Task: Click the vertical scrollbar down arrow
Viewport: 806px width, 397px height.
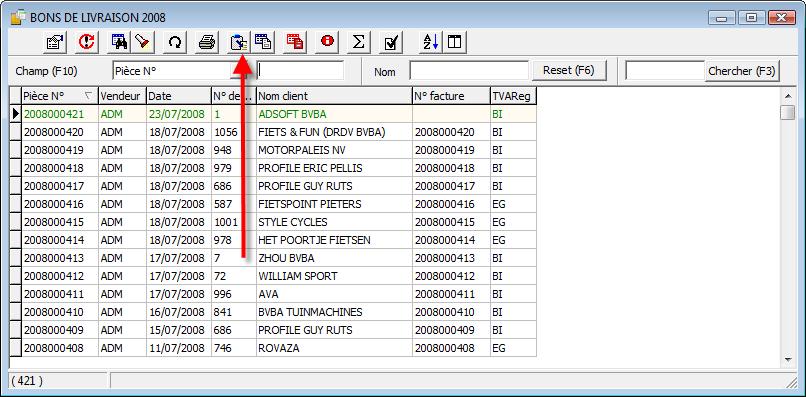Action: 787,359
